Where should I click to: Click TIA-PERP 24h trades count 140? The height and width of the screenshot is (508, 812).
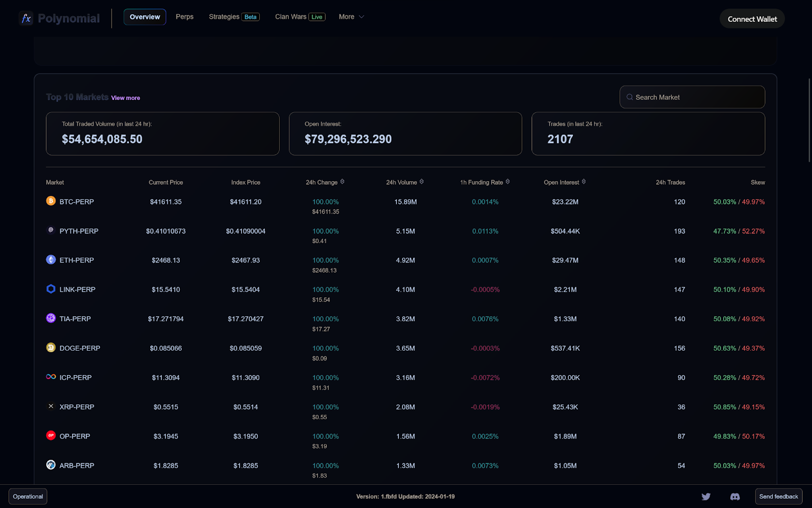(680, 319)
